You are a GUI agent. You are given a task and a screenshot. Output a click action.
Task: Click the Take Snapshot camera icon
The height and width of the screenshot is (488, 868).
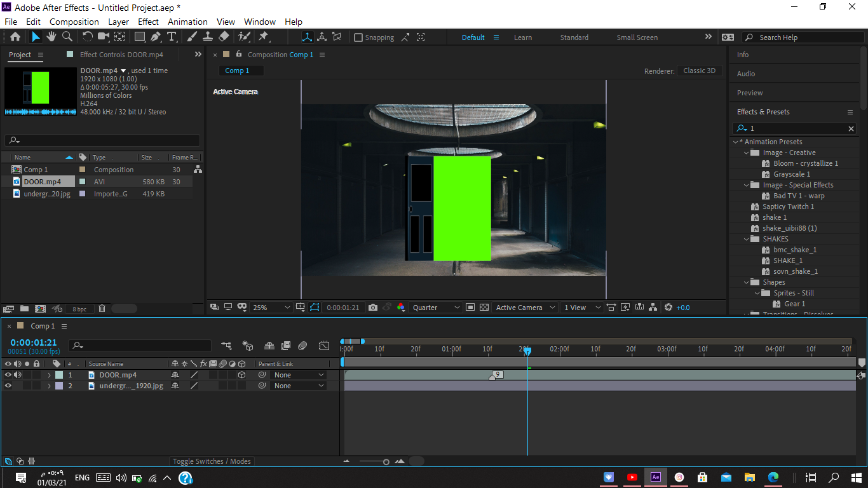point(373,308)
